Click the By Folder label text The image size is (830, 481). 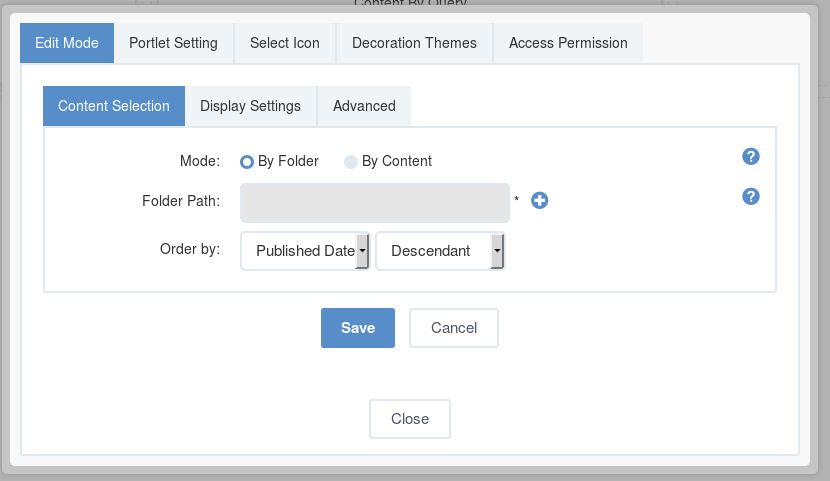(x=288, y=161)
